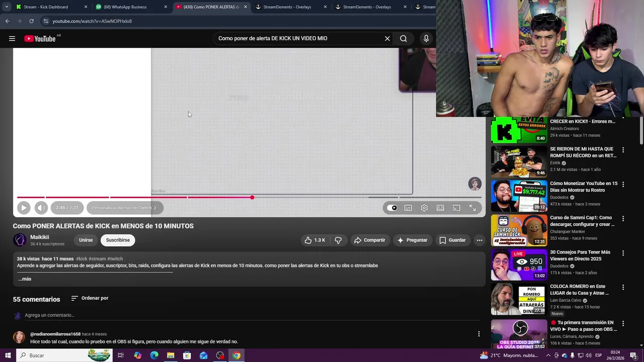
Task: Open the Maikikii channel name link
Action: tap(40, 237)
